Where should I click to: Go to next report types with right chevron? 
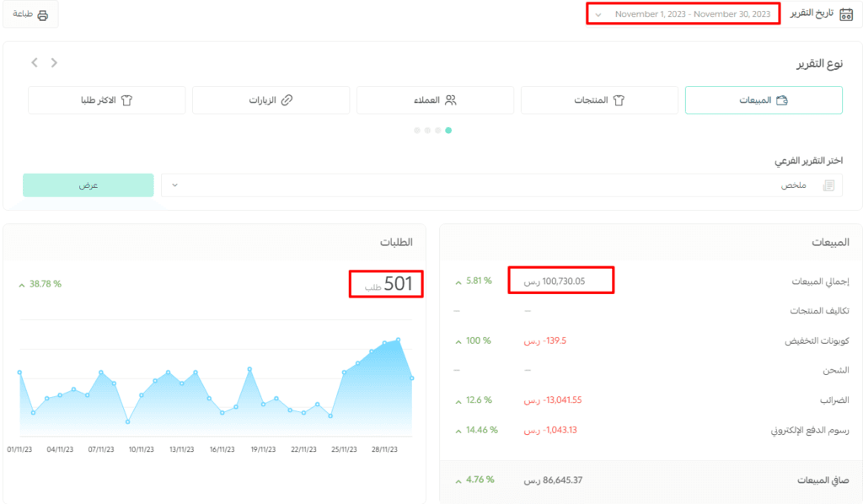pos(54,62)
